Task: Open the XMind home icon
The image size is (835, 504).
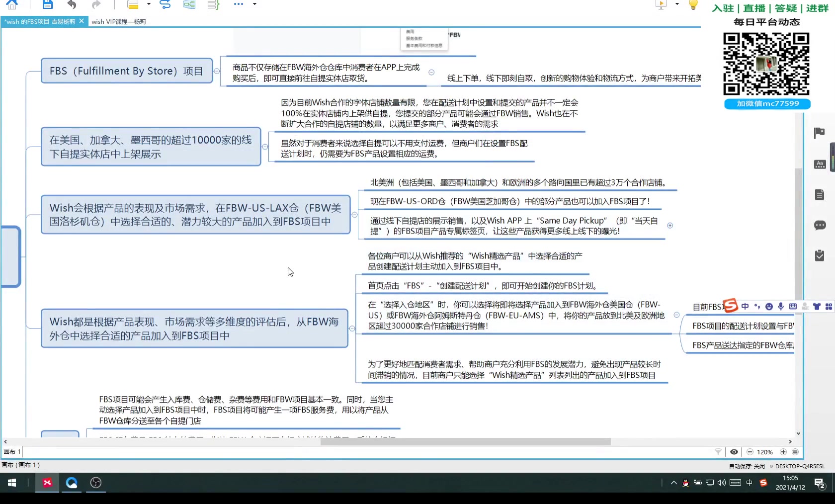Action: point(12,4)
